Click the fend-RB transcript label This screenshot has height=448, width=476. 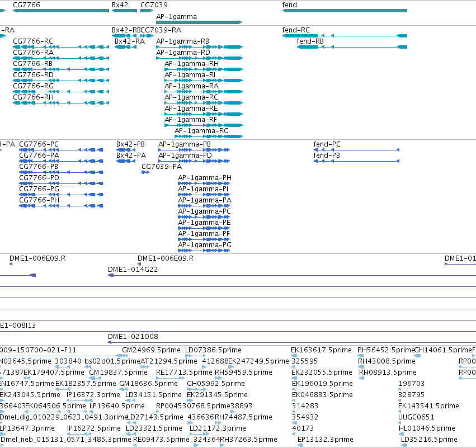coord(310,41)
